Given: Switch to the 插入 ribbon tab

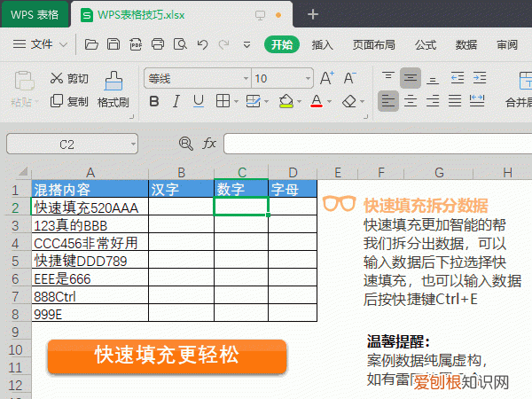Looking at the screenshot, I should point(323,44).
